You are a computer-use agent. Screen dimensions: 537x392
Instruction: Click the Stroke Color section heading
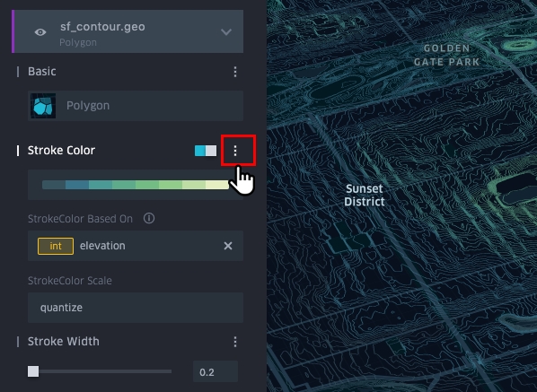pos(61,151)
